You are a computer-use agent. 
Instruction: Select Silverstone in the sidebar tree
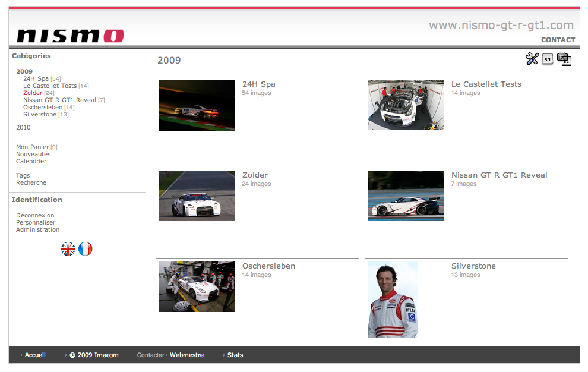pyautogui.click(x=40, y=114)
